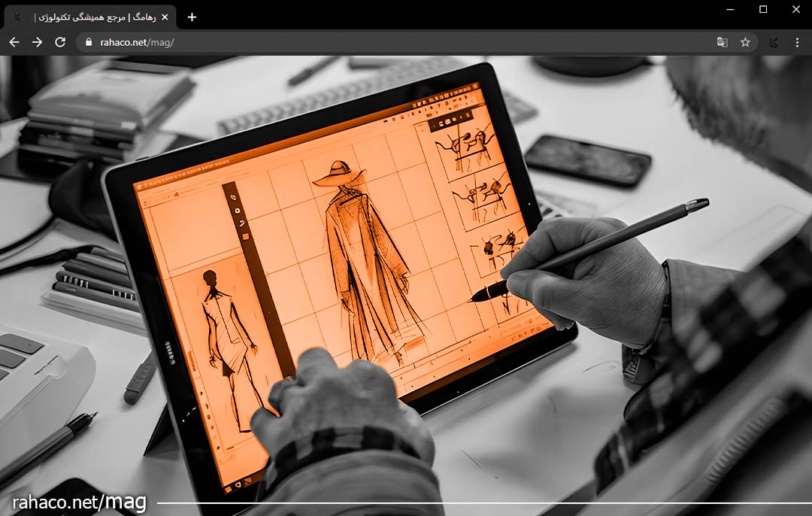812x516 pixels.
Task: Select the رهامگ browser tab
Action: pos(90,17)
